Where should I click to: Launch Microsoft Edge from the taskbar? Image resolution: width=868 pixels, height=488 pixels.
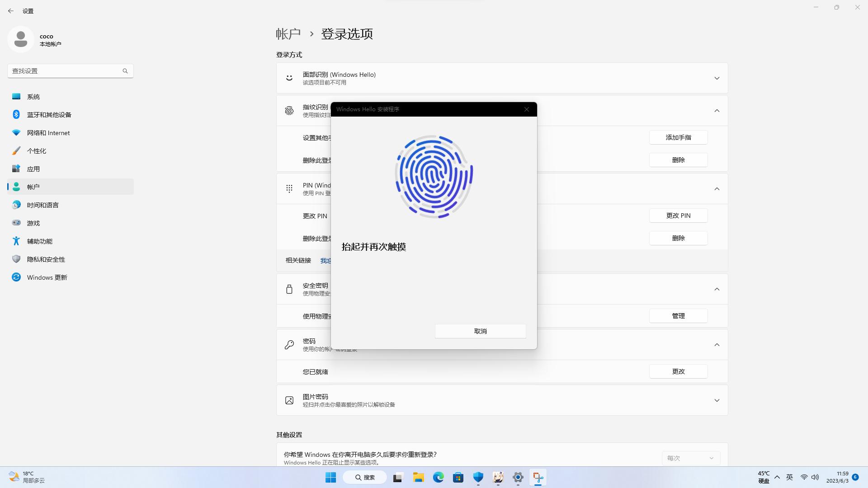[439, 477]
